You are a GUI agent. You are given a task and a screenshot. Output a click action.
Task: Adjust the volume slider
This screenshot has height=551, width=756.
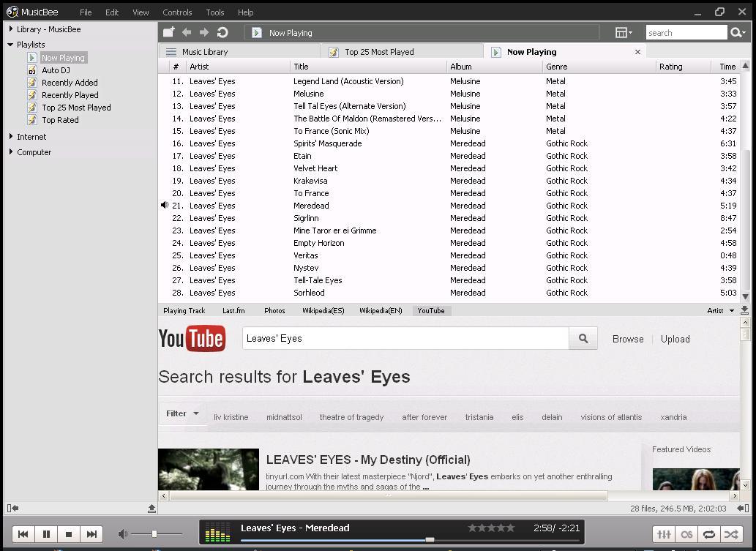coord(156,533)
